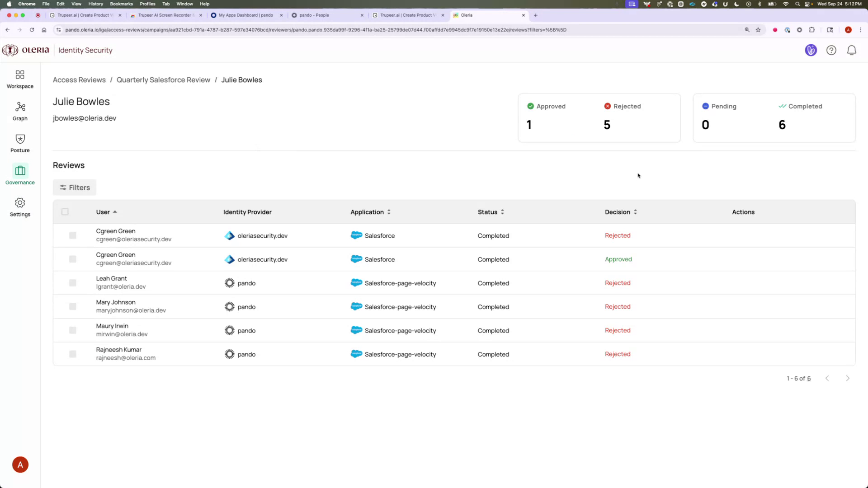868x488 pixels.
Task: Click the notifications bell icon
Action: click(x=851, y=50)
